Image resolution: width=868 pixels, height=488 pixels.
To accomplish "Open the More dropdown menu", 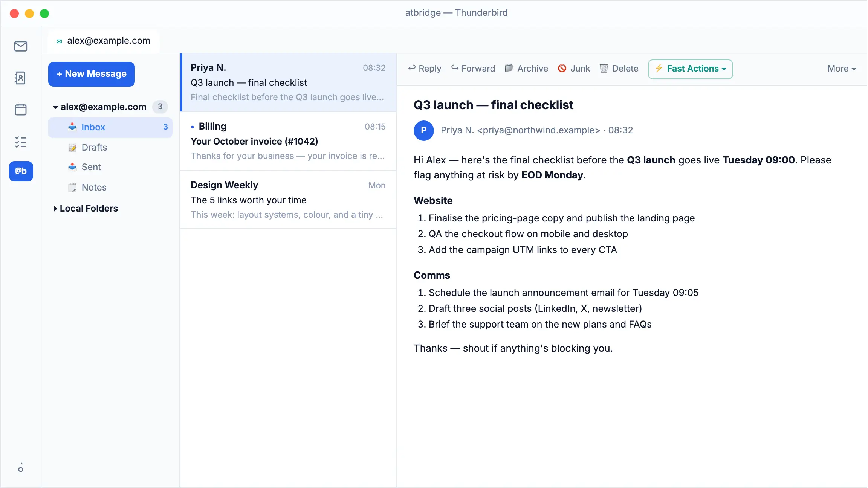I will pos(842,69).
